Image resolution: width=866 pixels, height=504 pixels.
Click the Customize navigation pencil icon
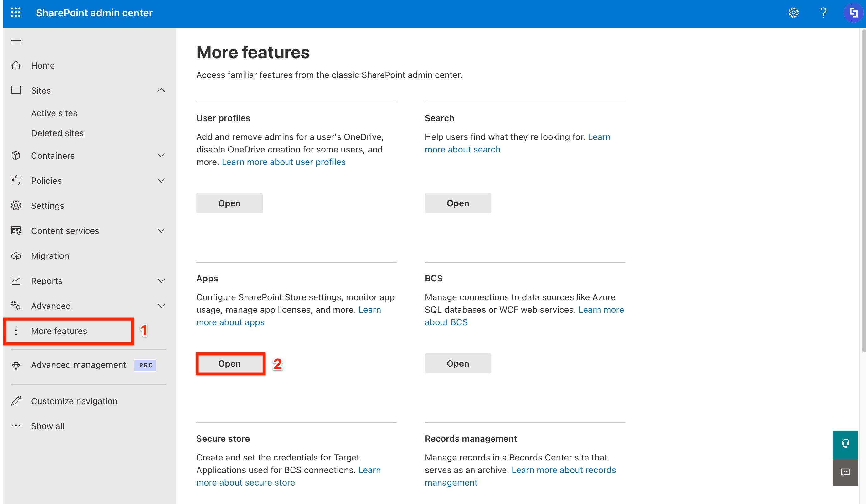pos(16,401)
